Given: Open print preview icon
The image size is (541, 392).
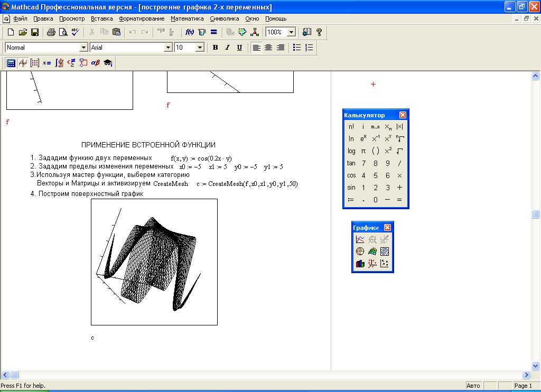Looking at the screenshot, I should tap(63, 32).
